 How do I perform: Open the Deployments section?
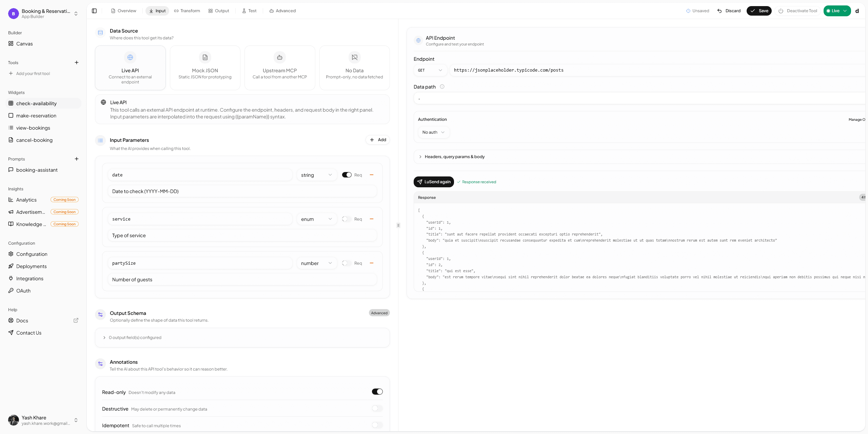coord(31,266)
